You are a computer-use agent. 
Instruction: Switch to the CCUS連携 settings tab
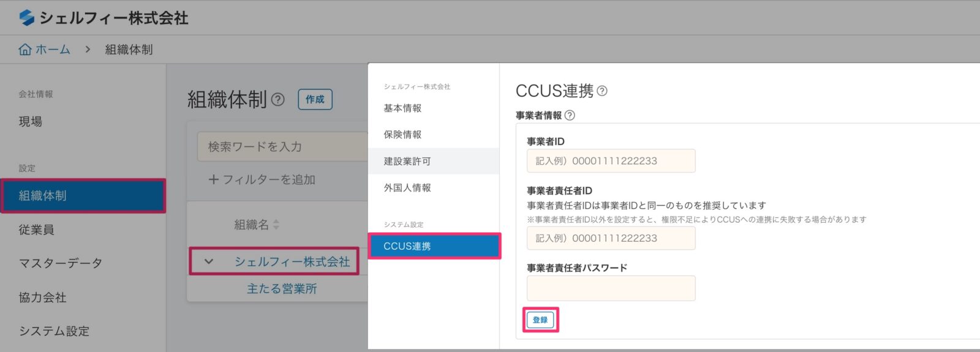click(434, 246)
